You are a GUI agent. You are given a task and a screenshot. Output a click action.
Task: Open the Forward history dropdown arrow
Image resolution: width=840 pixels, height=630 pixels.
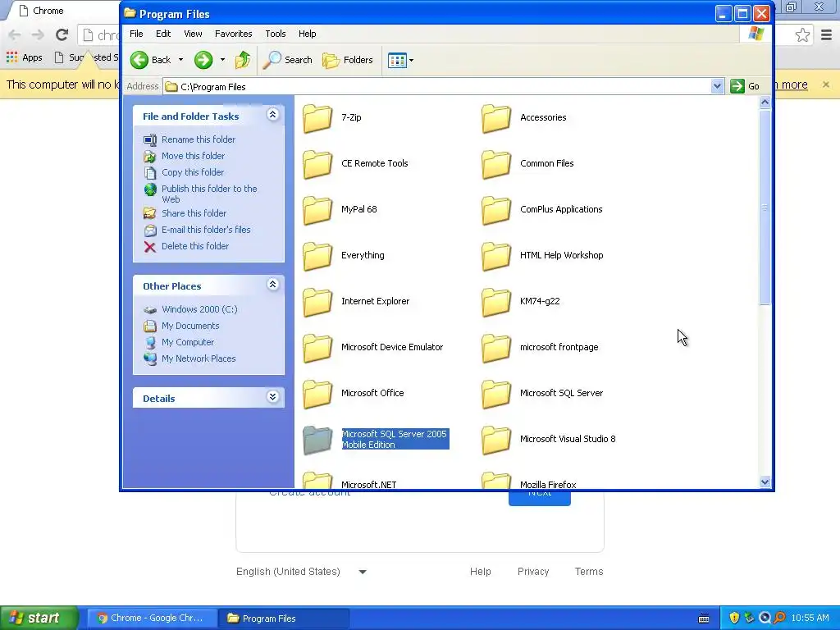click(x=222, y=60)
